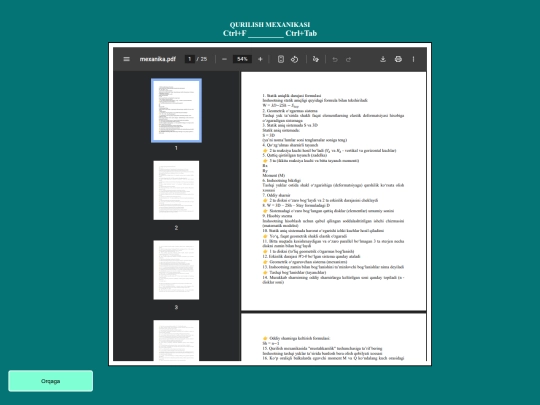540x405 pixels.
Task: Click the QURILISH MEXANIKASI heading
Action: (x=270, y=24)
